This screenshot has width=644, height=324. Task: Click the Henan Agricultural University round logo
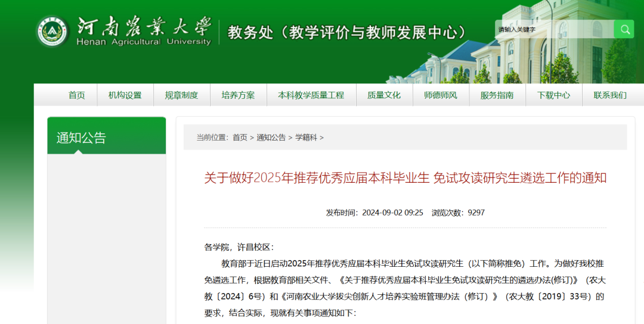coord(52,31)
